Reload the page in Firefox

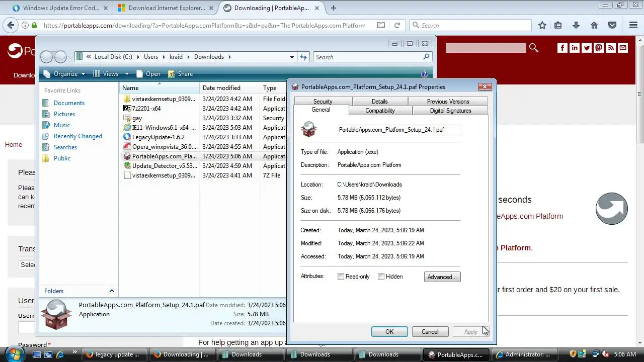tap(397, 25)
